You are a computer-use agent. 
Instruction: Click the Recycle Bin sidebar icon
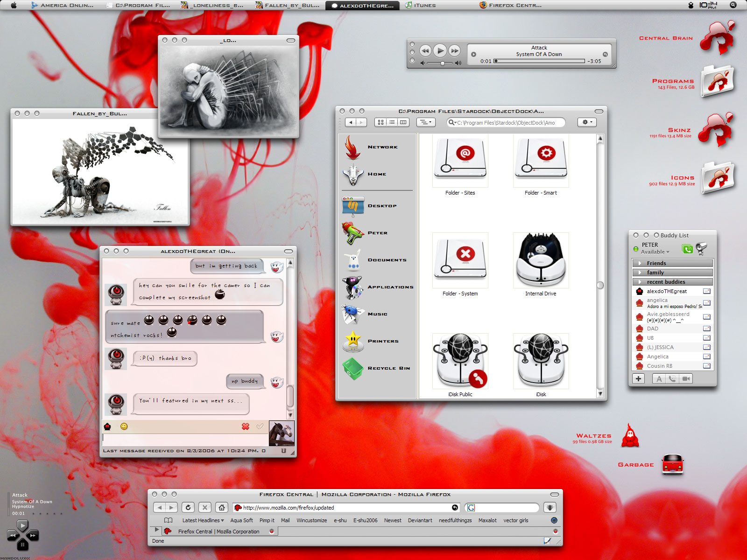[x=353, y=368]
